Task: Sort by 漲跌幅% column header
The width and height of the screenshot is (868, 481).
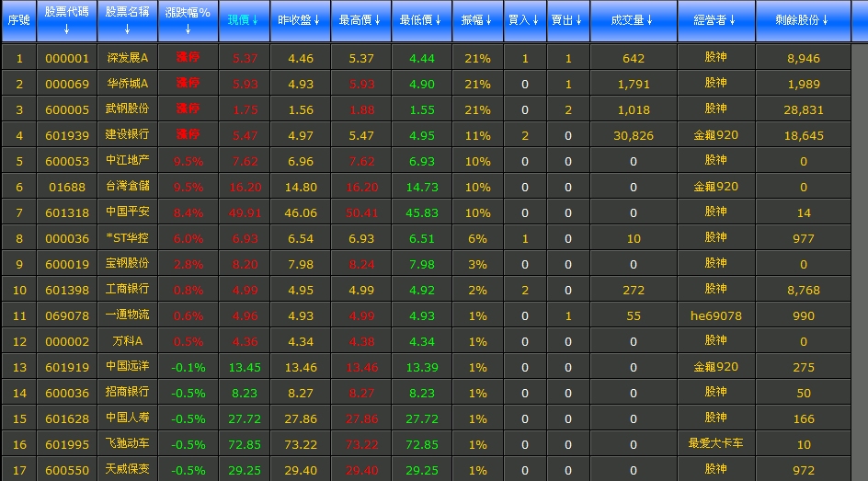Action: 188,20
